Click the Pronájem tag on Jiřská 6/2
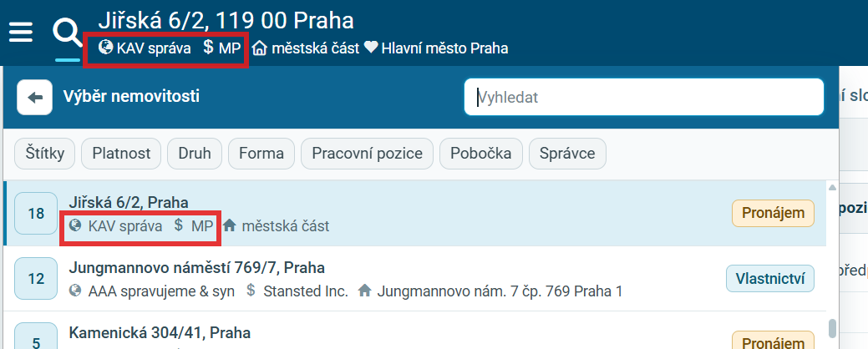This screenshot has width=868, height=349. (773, 214)
